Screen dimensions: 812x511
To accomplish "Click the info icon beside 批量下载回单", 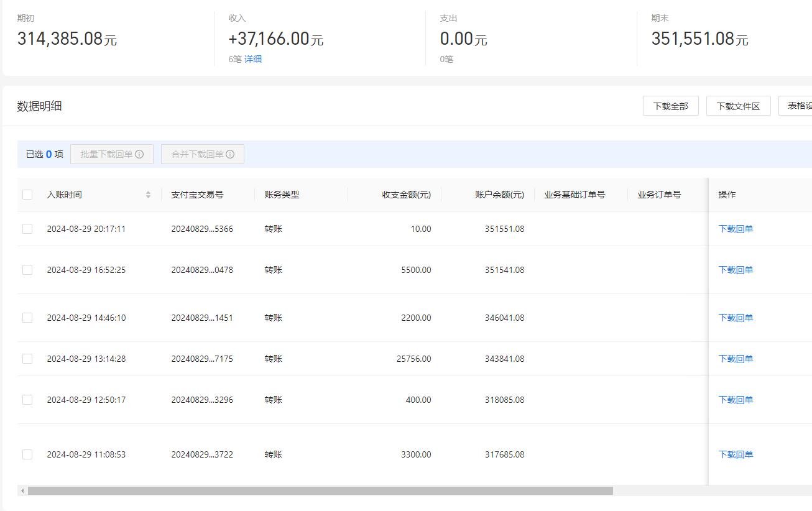I will (139, 154).
